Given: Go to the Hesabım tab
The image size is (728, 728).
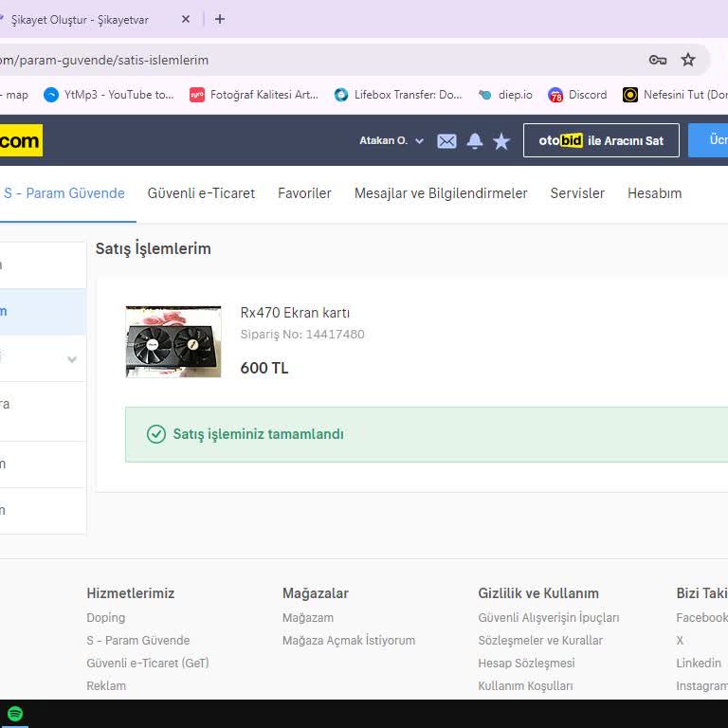Looking at the screenshot, I should [654, 193].
